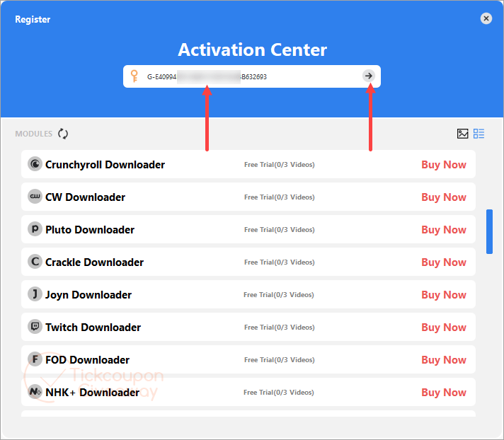This screenshot has width=504, height=440.
Task: Click the NHK+ logo icon
Action: [35, 392]
